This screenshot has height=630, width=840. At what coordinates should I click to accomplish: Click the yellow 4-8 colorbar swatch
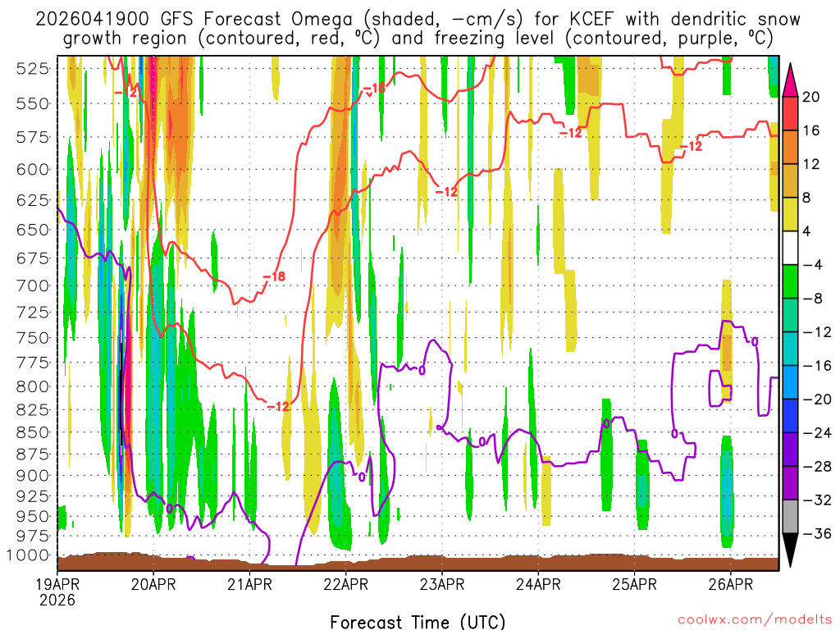click(x=790, y=214)
